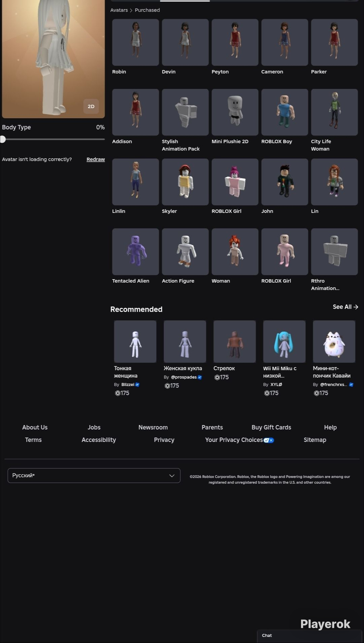Open the Terms footer link
364x643 pixels.
point(33,440)
